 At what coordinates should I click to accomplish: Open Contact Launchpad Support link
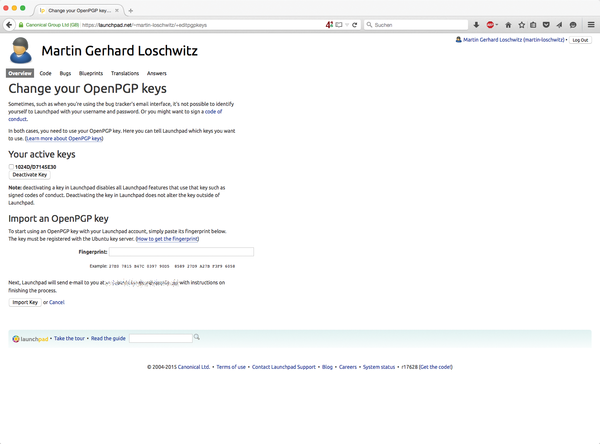point(284,367)
